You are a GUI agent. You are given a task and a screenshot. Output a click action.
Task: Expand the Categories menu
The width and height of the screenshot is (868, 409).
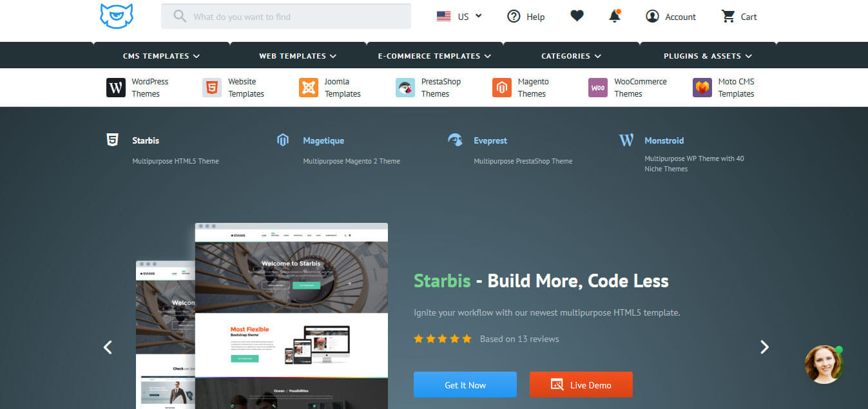(571, 56)
